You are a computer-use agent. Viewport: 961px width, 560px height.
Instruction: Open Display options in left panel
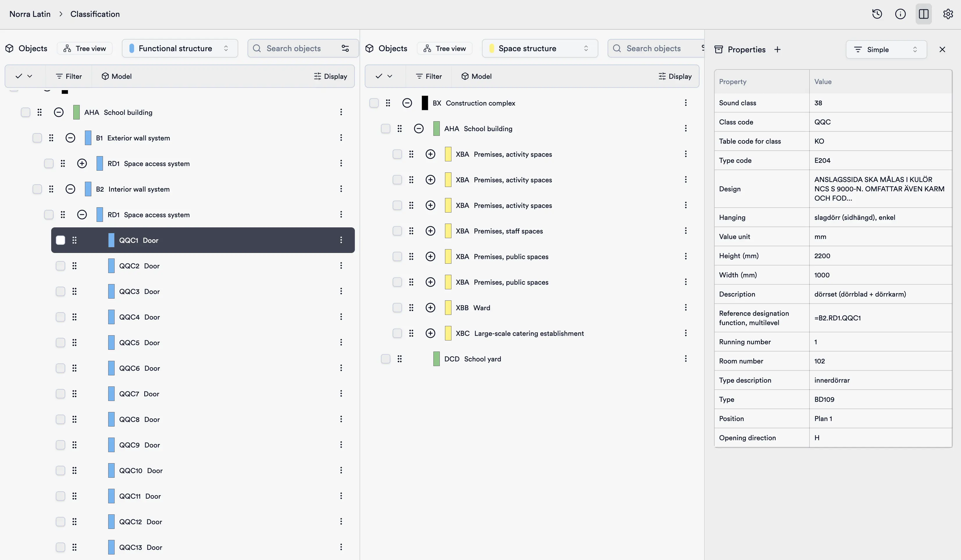(330, 76)
